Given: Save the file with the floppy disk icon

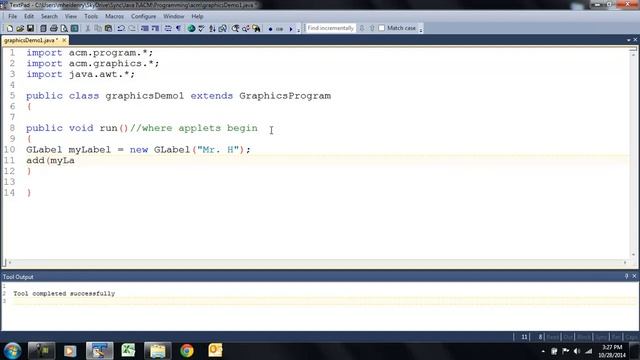Looking at the screenshot, I should [31, 29].
